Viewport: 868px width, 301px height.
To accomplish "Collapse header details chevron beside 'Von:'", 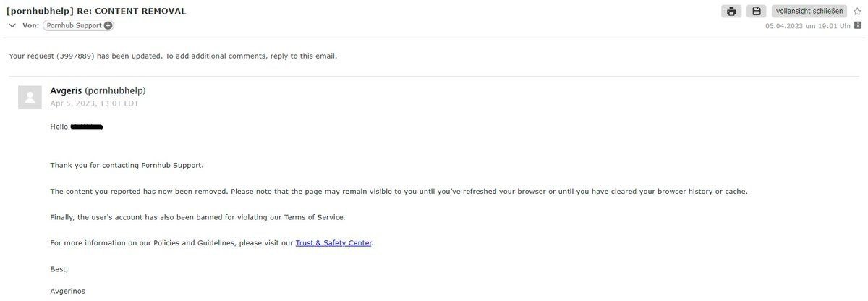I will pyautogui.click(x=12, y=25).
